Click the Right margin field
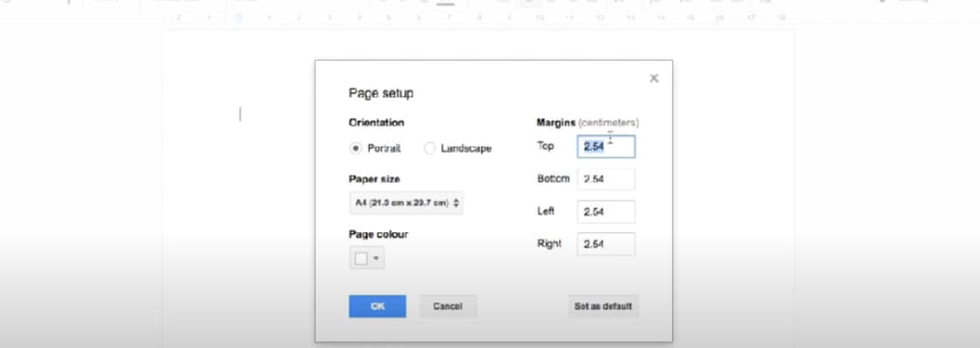 coord(606,245)
